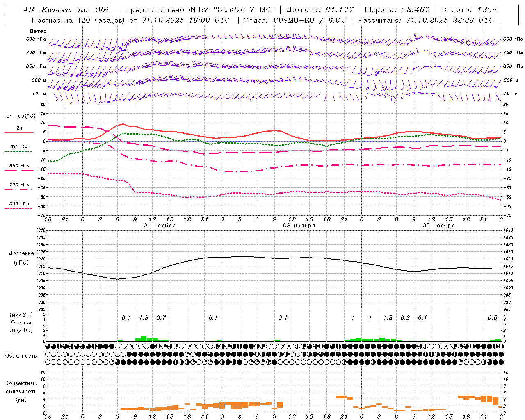Select the Долгота: 81.177 value

320,10
